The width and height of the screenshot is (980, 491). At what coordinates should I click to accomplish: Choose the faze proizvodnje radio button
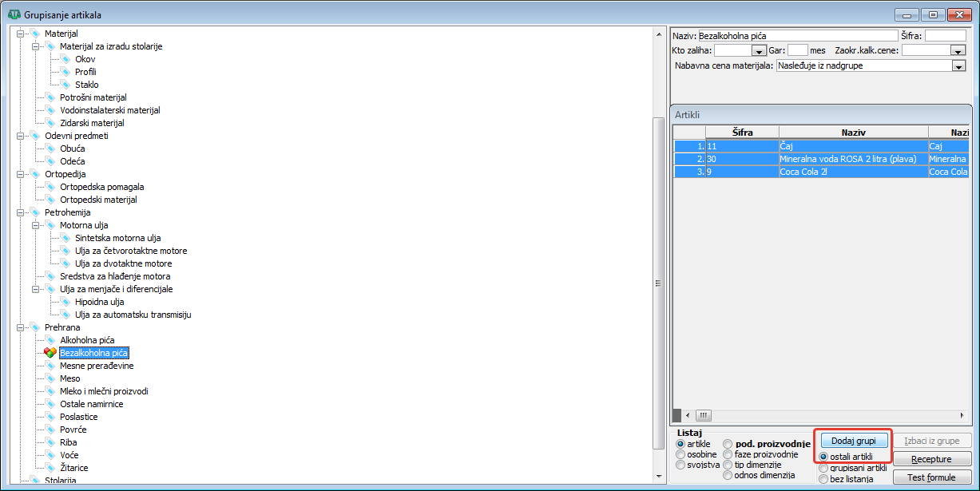(x=728, y=454)
